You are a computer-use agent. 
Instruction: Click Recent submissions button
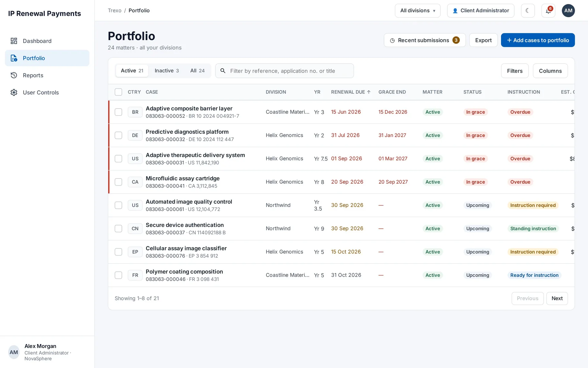424,40
